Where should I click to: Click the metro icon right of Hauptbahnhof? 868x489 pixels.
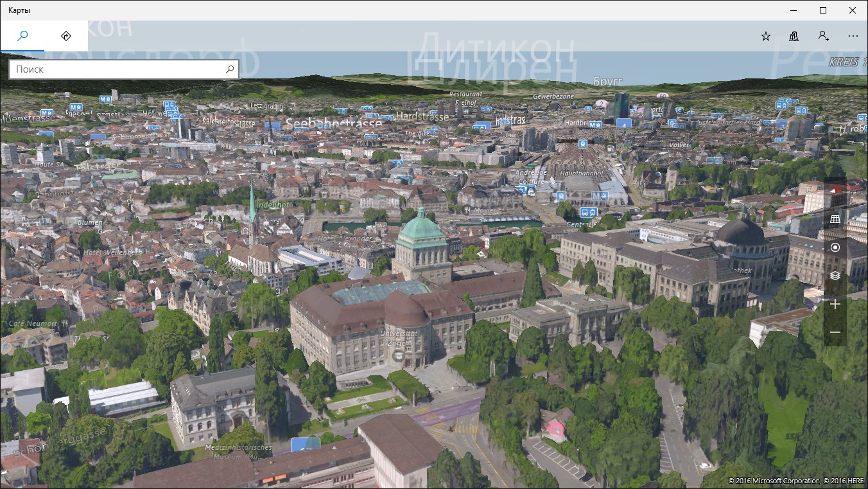point(600,195)
